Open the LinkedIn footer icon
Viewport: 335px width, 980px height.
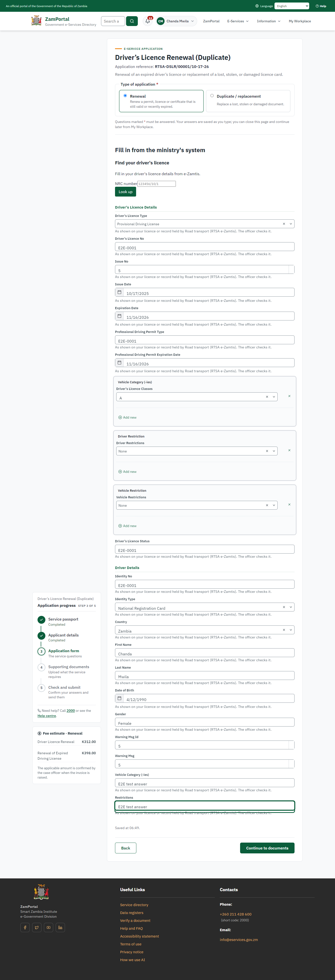60,927
